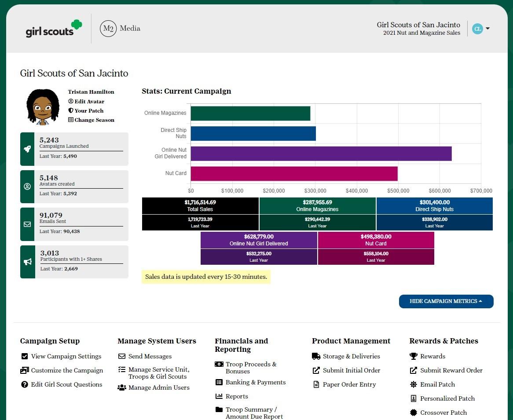The height and width of the screenshot is (420, 513).
Task: Open the Edit Avatar link
Action: pyautogui.click(x=86, y=102)
